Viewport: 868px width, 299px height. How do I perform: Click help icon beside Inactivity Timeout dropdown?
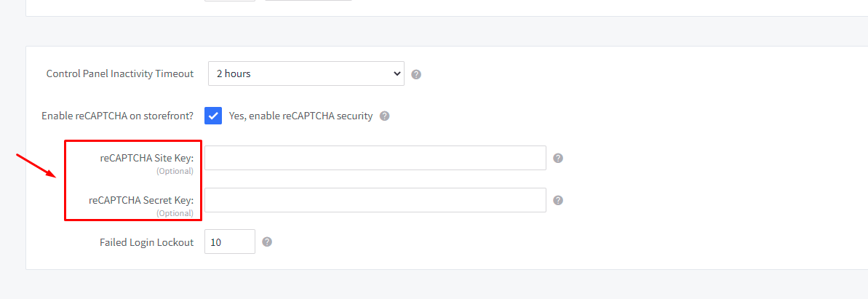[x=417, y=74]
